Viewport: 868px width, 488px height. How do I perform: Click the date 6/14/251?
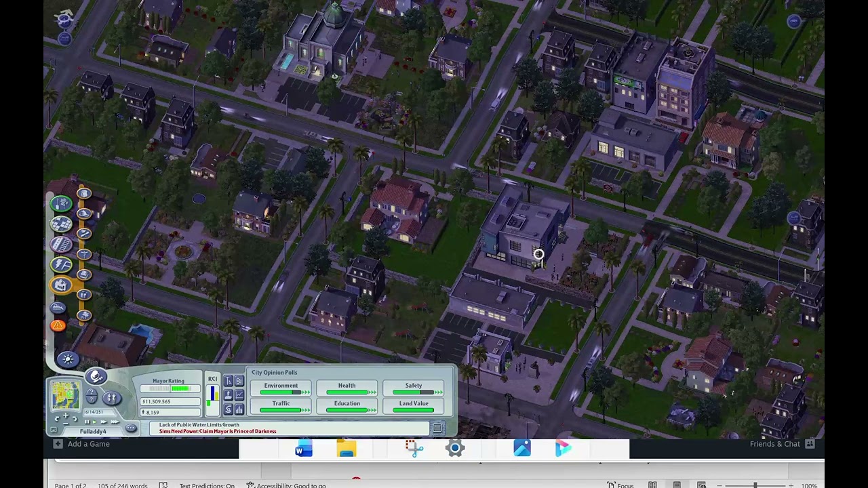(94, 412)
